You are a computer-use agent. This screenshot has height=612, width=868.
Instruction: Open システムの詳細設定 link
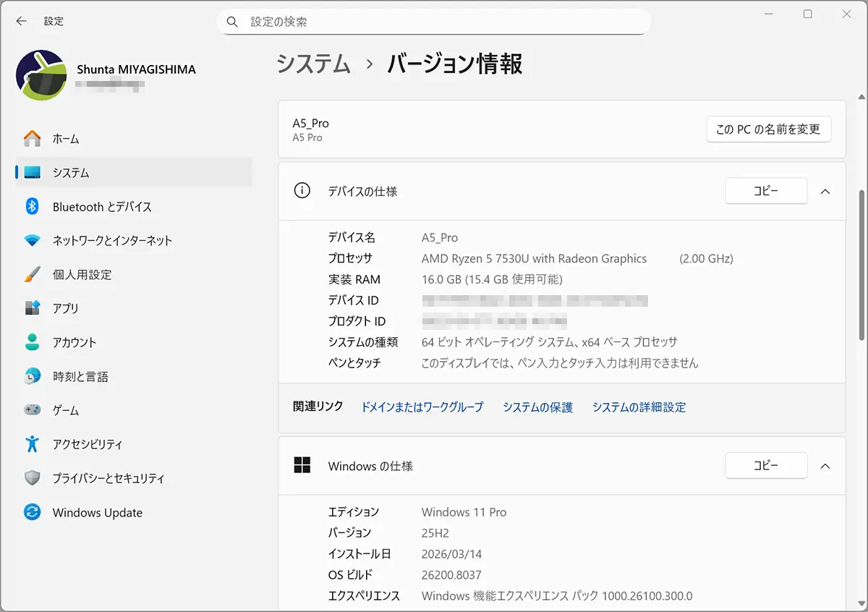coord(639,407)
